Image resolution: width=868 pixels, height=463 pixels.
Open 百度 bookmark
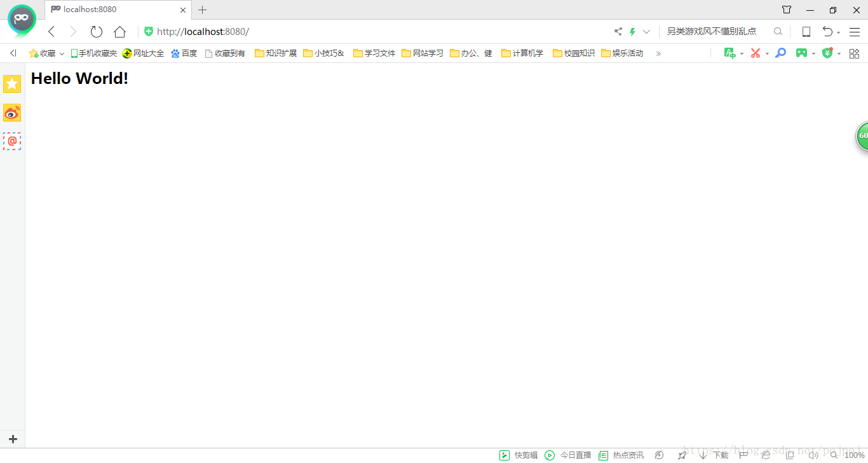coord(184,53)
